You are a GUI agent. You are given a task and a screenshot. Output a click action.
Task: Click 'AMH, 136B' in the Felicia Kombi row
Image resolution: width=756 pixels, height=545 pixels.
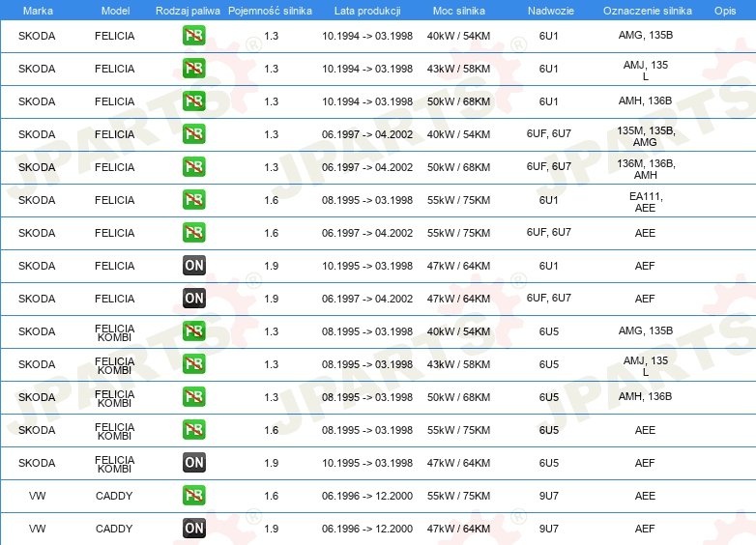coord(646,396)
